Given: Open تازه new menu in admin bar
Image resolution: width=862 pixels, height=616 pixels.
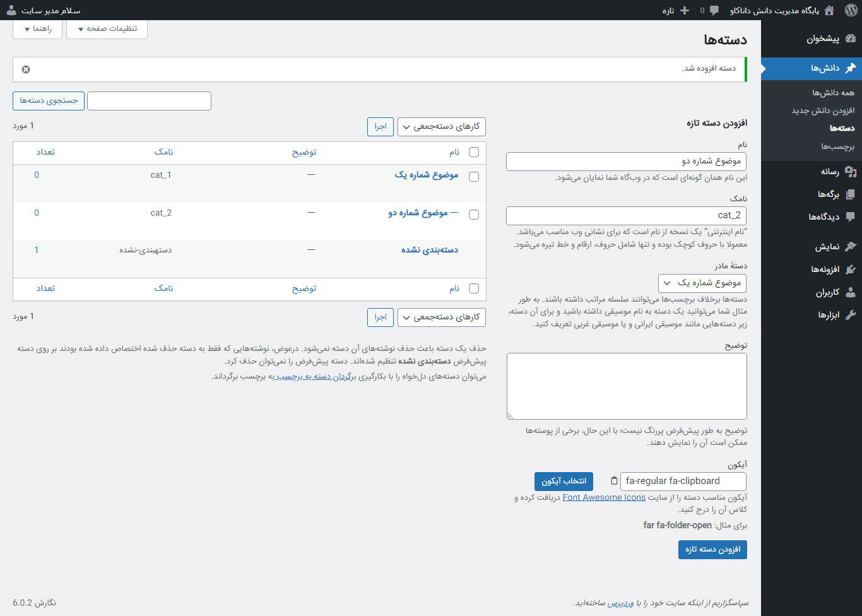Looking at the screenshot, I should (x=675, y=10).
